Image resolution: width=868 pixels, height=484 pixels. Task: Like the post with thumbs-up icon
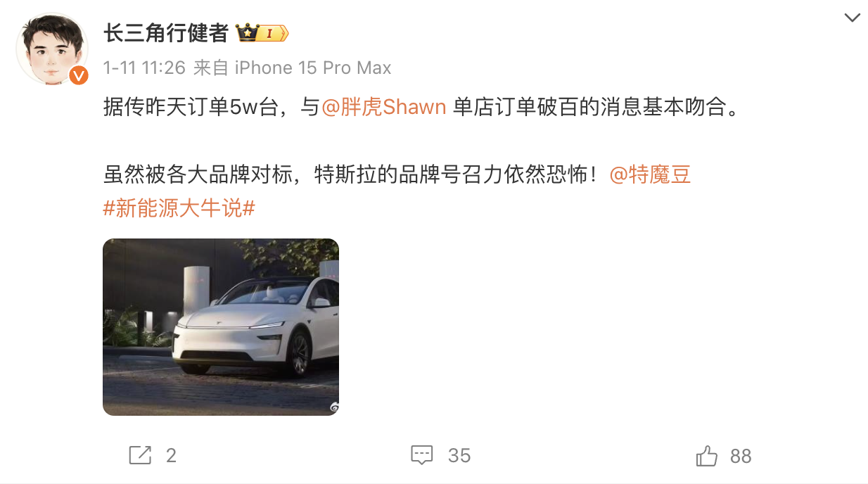(706, 456)
